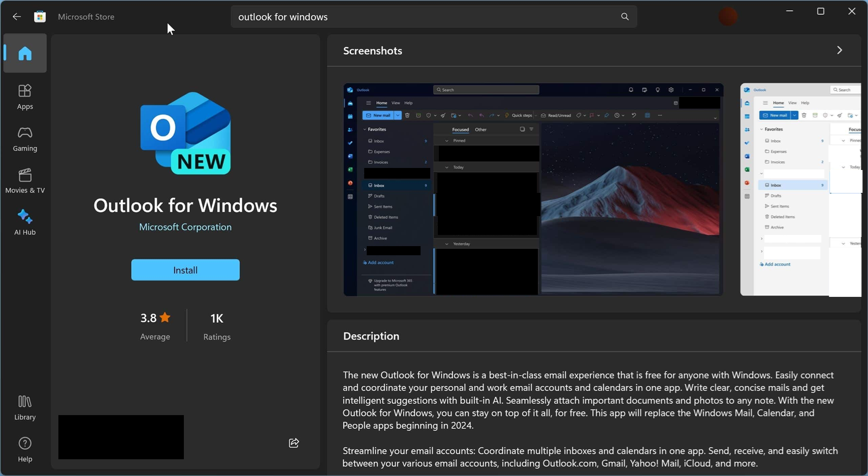The width and height of the screenshot is (868, 476).
Task: Maximize the Microsoft Store window
Action: coord(821,11)
